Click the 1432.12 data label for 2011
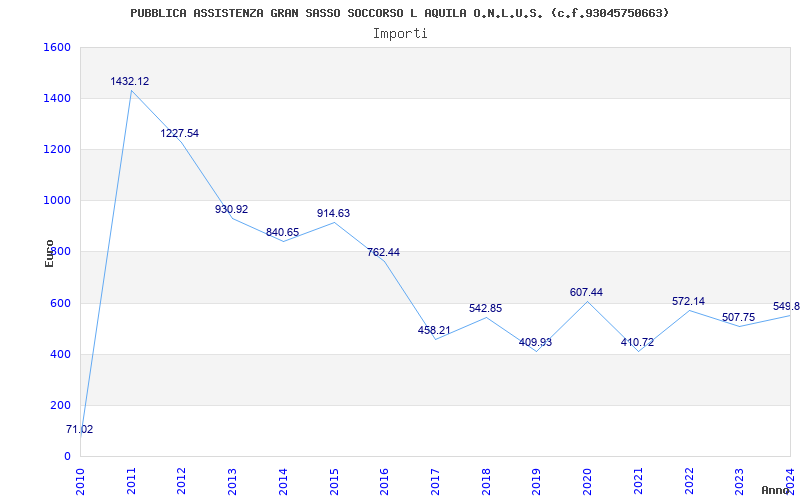The width and height of the screenshot is (800, 500). pos(130,81)
